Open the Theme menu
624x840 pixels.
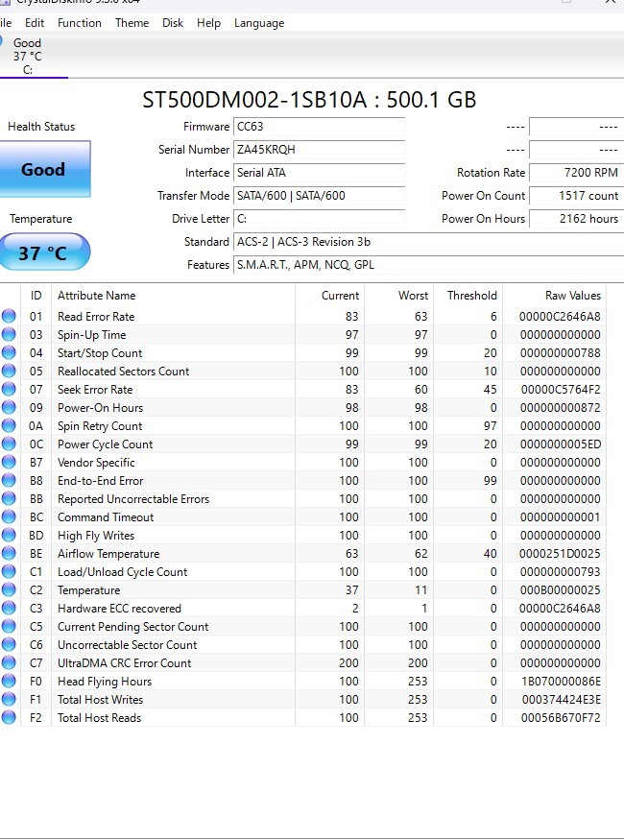point(132,23)
